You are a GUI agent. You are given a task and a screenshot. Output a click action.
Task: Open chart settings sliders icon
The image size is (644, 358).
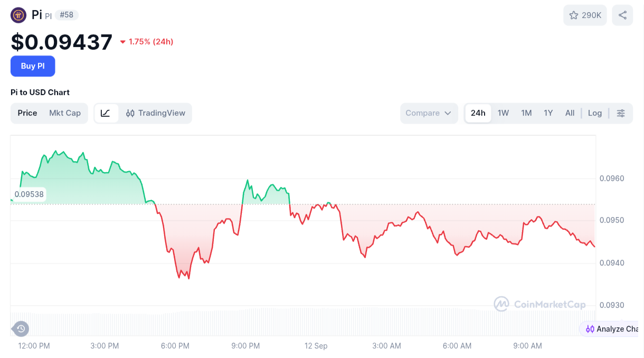[x=621, y=113]
